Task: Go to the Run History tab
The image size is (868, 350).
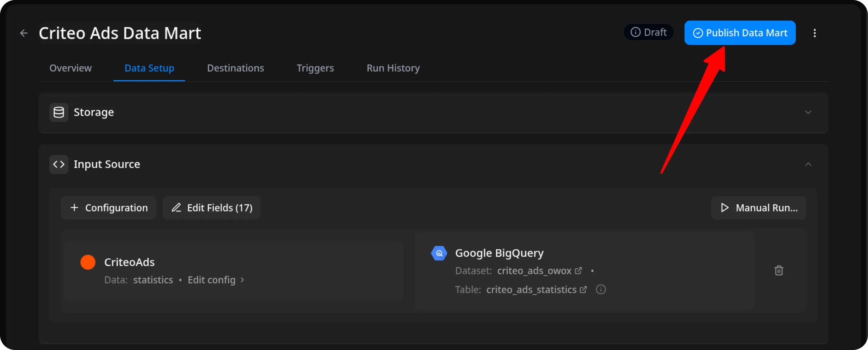Action: click(393, 68)
